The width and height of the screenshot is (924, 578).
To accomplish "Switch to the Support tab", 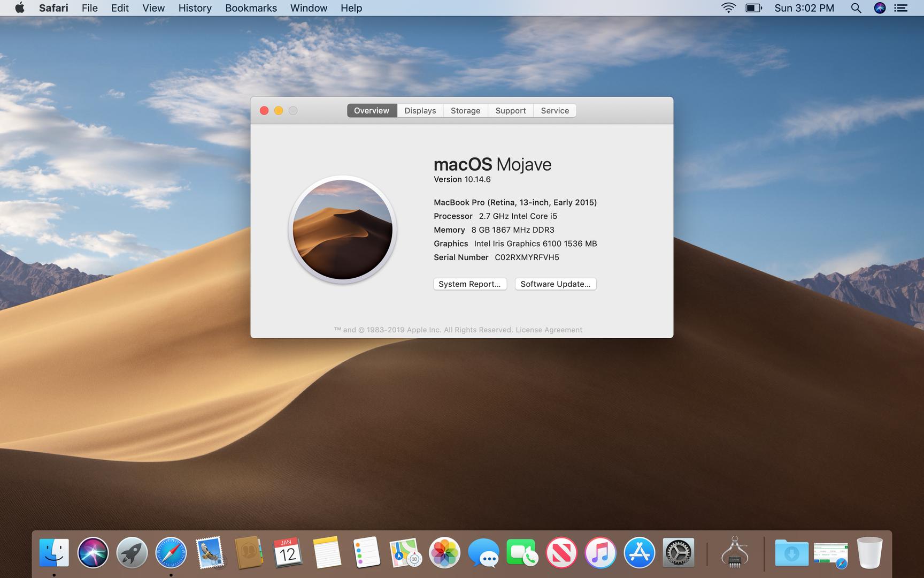I will click(510, 110).
